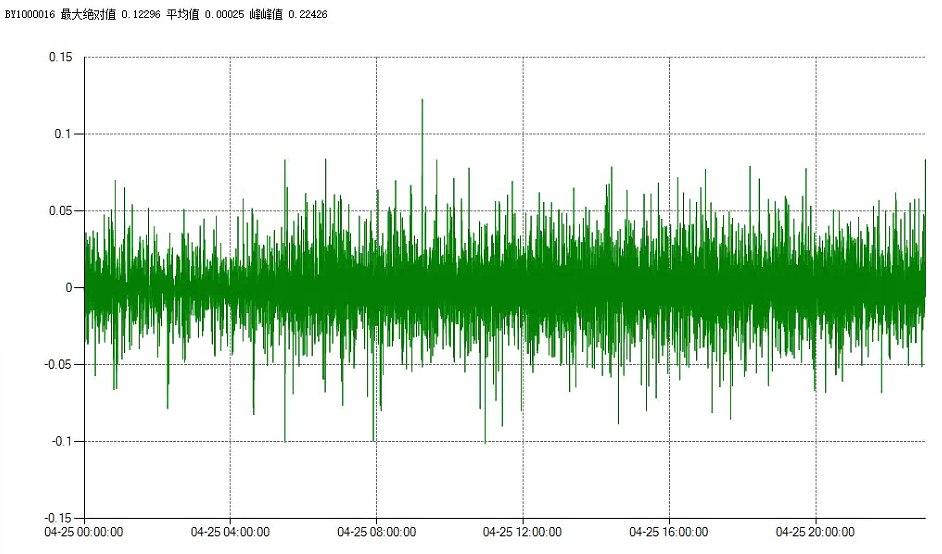Select the 04-25 12:00:00 time label
This screenshot has width=942, height=554.
coord(523,532)
